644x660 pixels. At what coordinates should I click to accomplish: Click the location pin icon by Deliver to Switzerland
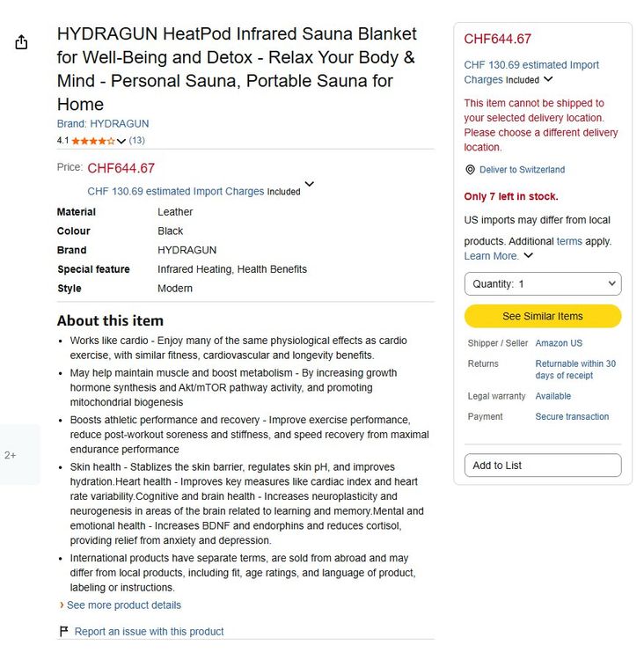pyautogui.click(x=470, y=170)
